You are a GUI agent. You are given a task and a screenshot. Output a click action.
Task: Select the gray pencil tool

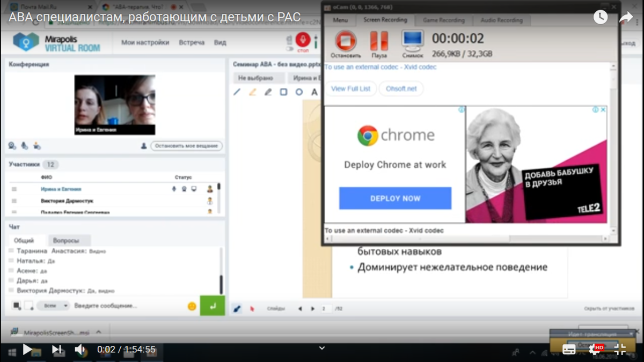268,92
